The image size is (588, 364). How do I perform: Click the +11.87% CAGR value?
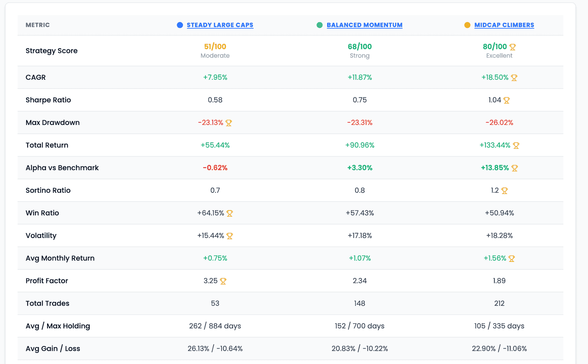coord(360,78)
